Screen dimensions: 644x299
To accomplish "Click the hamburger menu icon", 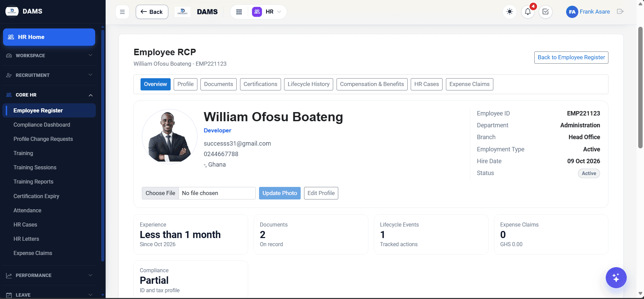I will [122, 12].
